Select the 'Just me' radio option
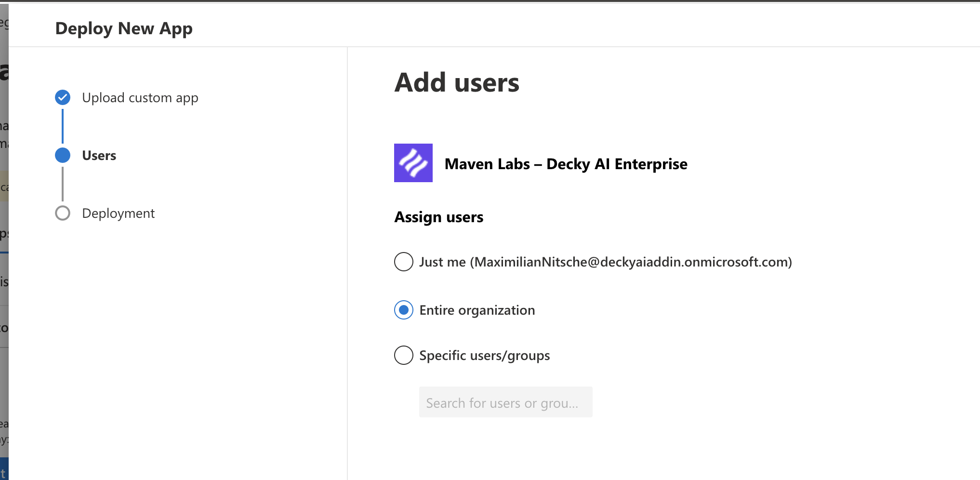Image resolution: width=980 pixels, height=480 pixels. coord(404,262)
